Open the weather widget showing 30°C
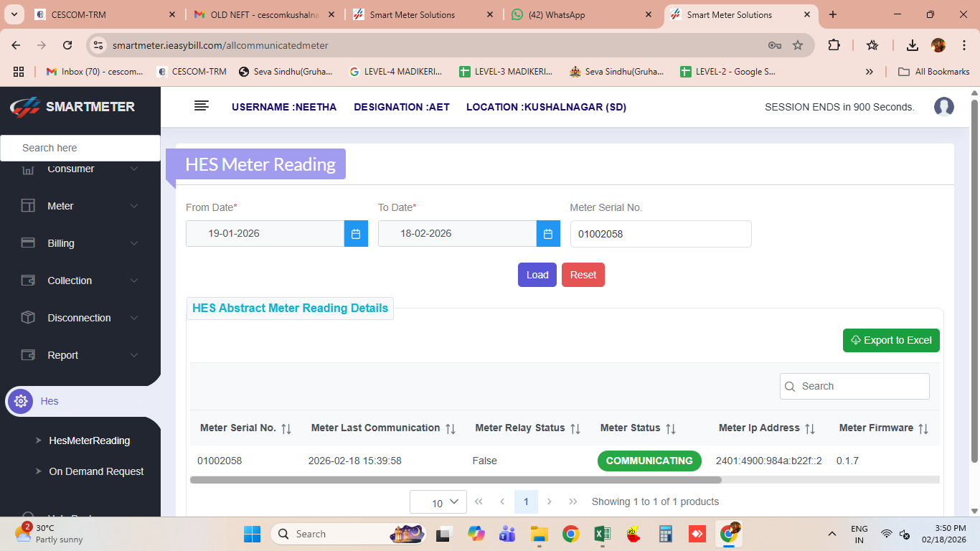This screenshot has height=551, width=980. 49,534
